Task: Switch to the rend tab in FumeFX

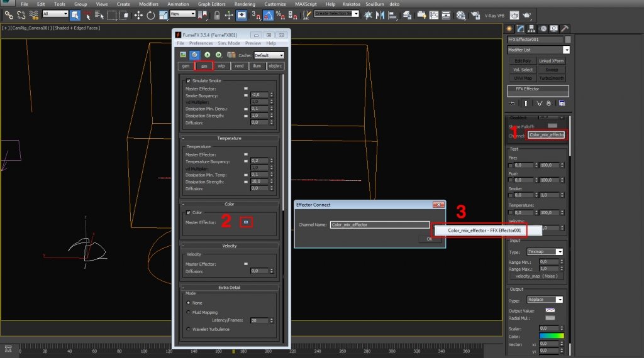Action: [x=239, y=66]
